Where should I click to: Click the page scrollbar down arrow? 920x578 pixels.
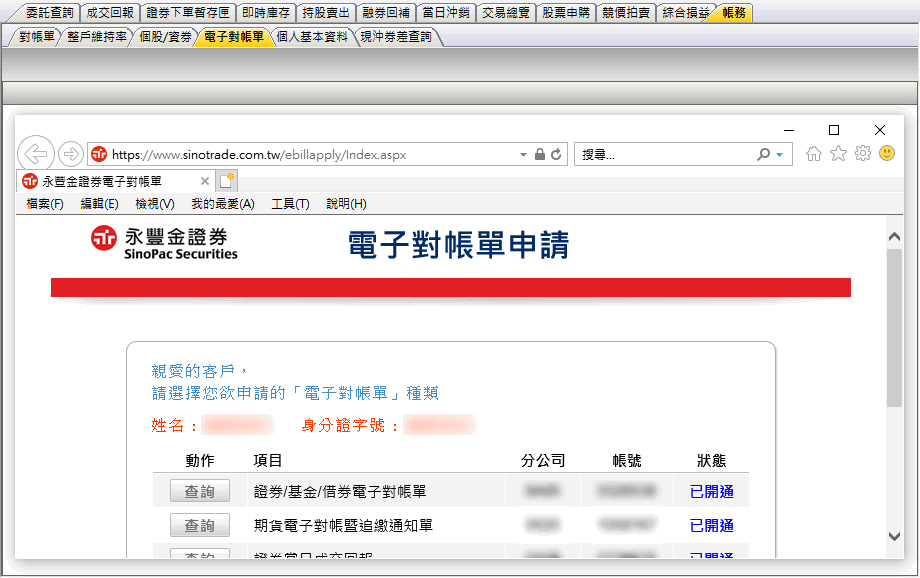tap(895, 537)
